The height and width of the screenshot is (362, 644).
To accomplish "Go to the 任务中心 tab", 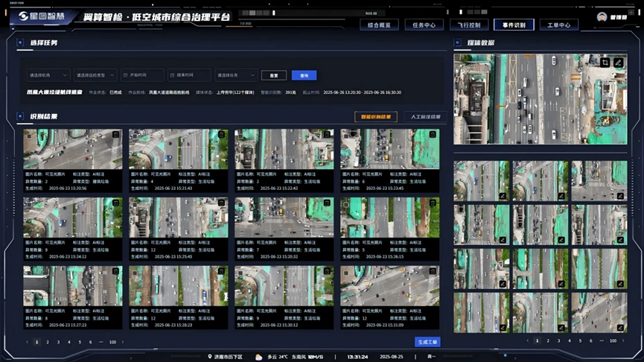I will [x=424, y=25].
